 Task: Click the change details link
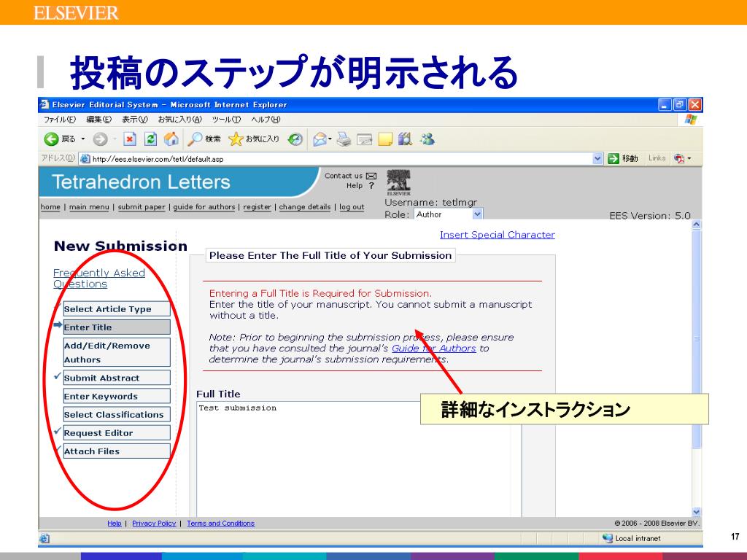305,206
